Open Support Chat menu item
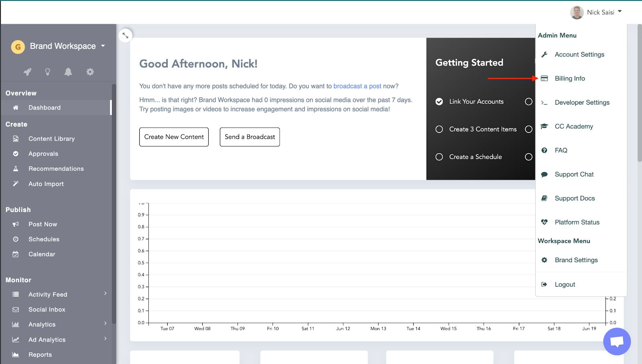Screen dimensions: 642x364 [x=574, y=174]
